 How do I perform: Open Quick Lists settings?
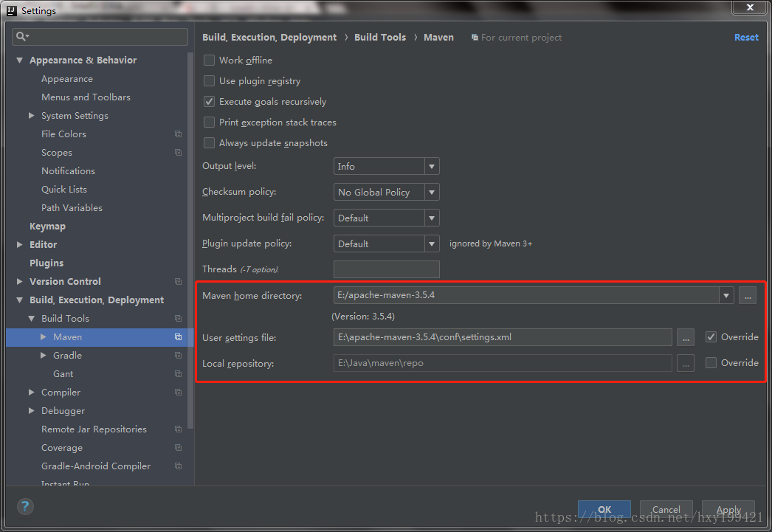click(x=64, y=190)
